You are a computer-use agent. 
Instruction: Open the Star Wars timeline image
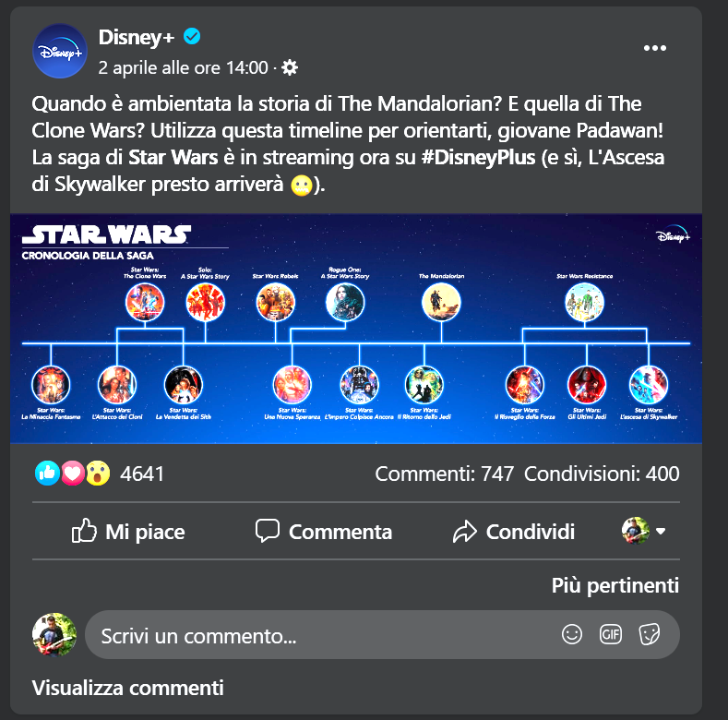pyautogui.click(x=356, y=329)
